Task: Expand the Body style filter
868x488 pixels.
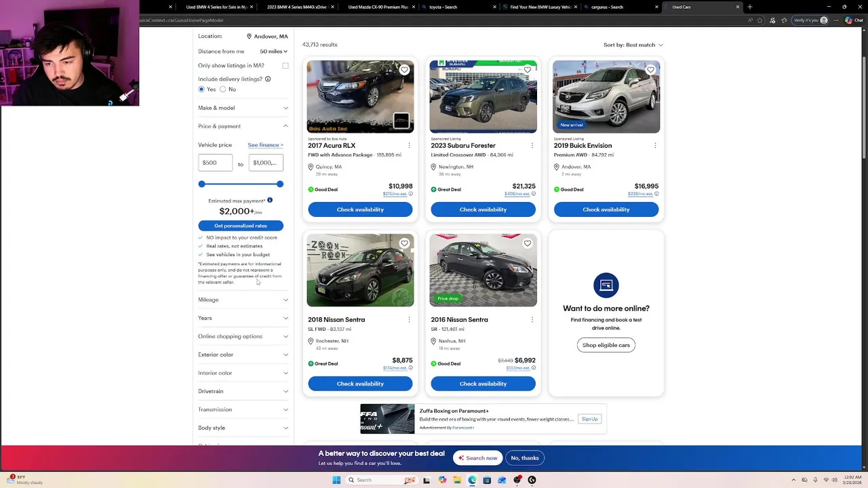Action: pos(243,428)
